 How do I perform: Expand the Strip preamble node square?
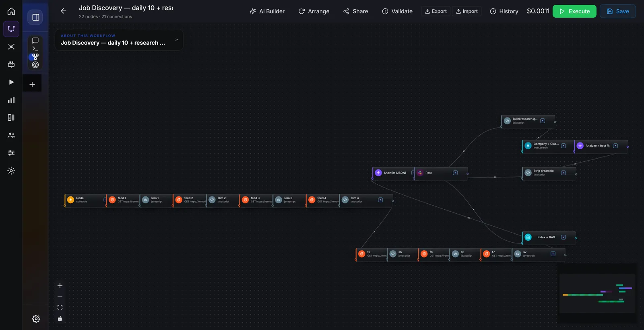563,173
